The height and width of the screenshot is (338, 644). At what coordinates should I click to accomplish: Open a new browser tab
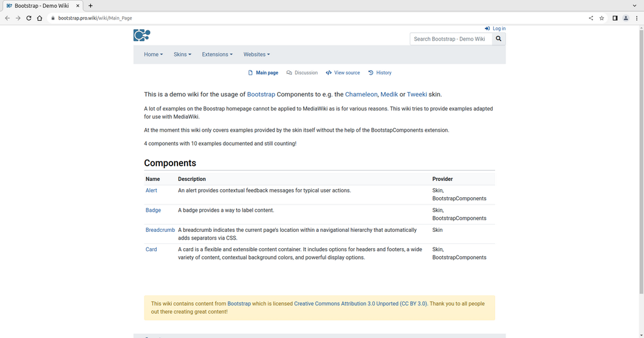(91, 5)
